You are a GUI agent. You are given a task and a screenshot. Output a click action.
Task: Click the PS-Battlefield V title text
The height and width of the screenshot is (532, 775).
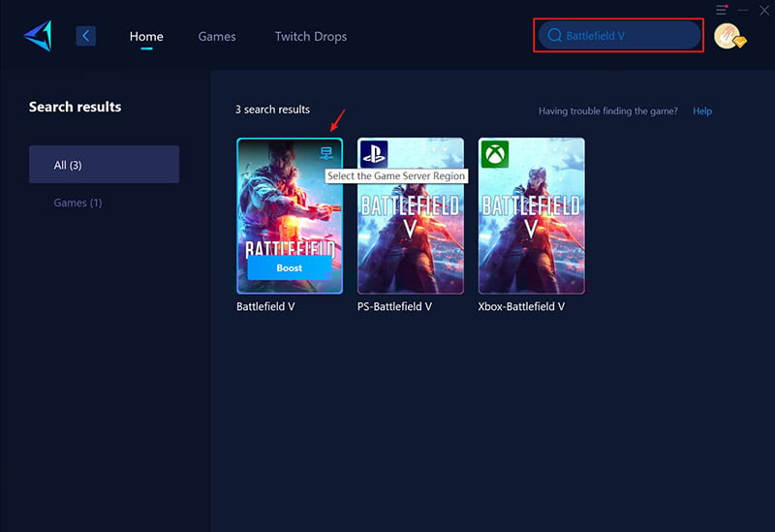point(394,306)
